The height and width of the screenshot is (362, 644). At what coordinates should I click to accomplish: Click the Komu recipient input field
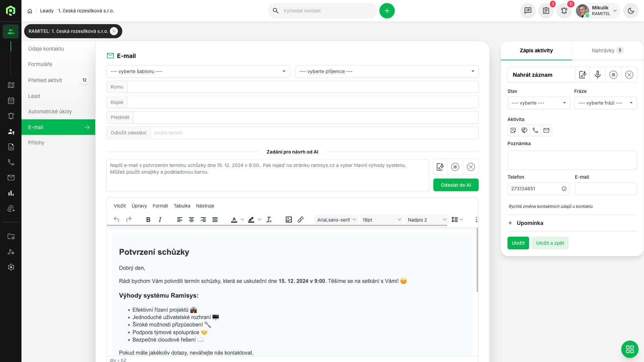click(303, 87)
